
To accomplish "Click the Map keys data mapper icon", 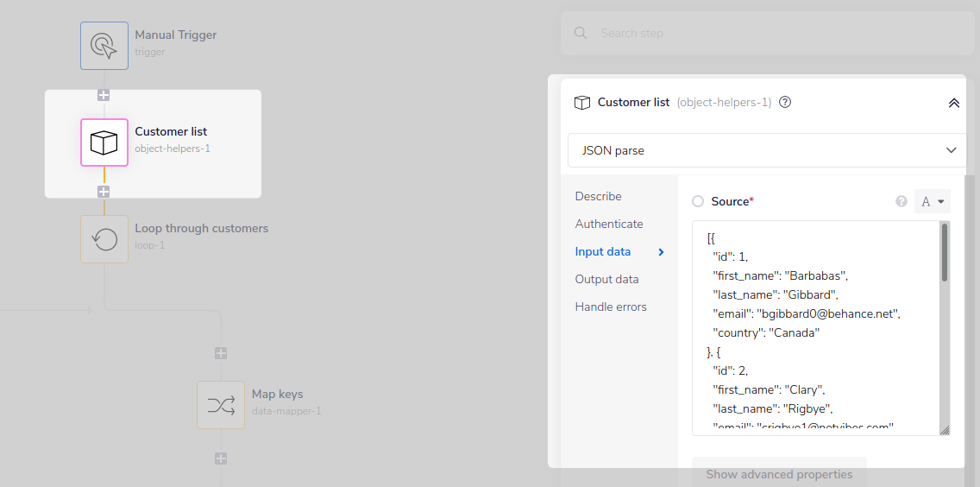I will click(221, 405).
